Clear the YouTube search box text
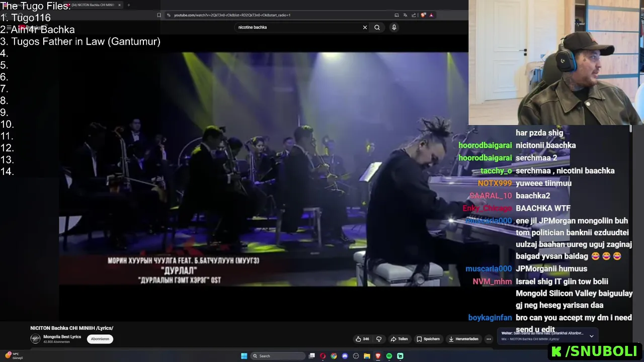The height and width of the screenshot is (362, 644). coord(365,27)
